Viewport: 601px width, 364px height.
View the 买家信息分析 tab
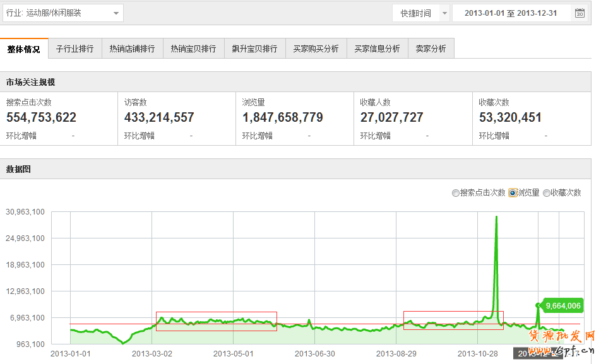pyautogui.click(x=377, y=49)
